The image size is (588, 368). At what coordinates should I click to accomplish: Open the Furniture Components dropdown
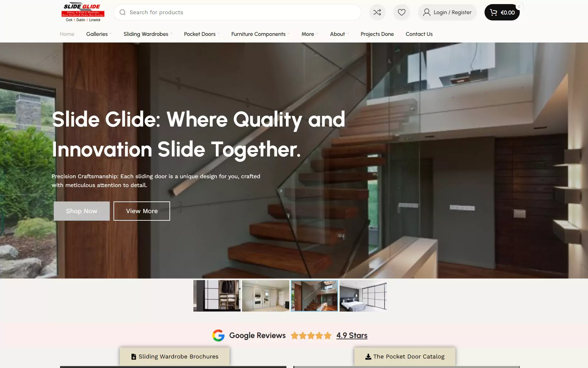tap(260, 34)
